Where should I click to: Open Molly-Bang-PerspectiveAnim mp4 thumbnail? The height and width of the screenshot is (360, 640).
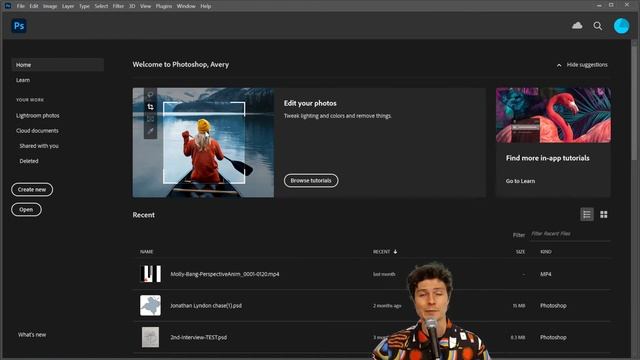151,274
